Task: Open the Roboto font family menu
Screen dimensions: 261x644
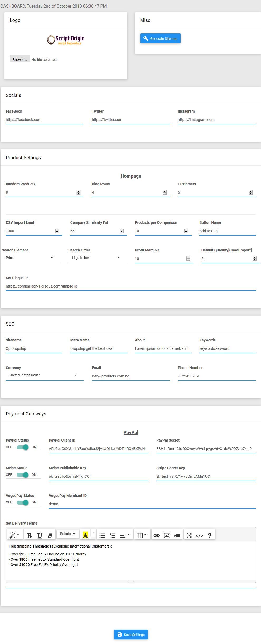Action: pos(67,534)
